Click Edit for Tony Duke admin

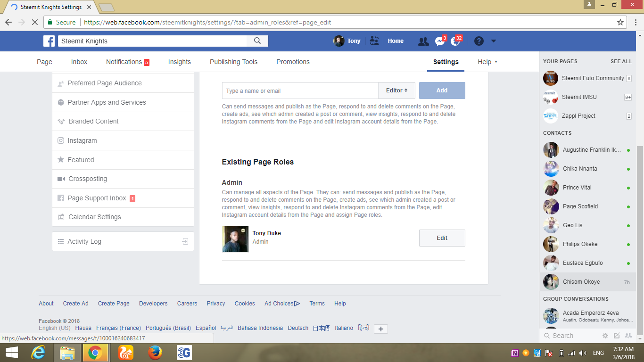point(442,238)
